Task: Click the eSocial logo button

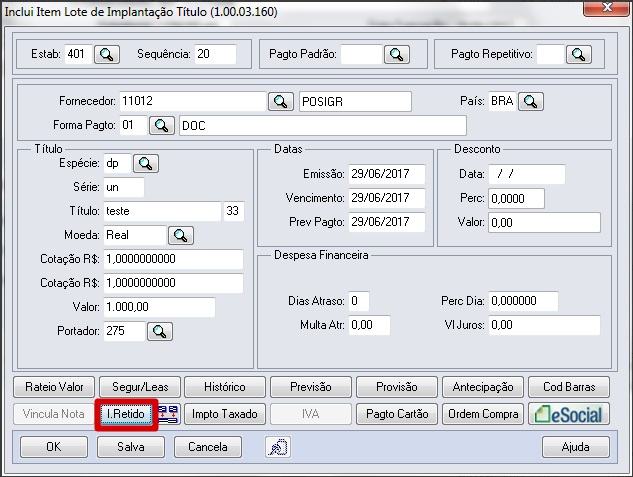Action: pyautogui.click(x=569, y=414)
